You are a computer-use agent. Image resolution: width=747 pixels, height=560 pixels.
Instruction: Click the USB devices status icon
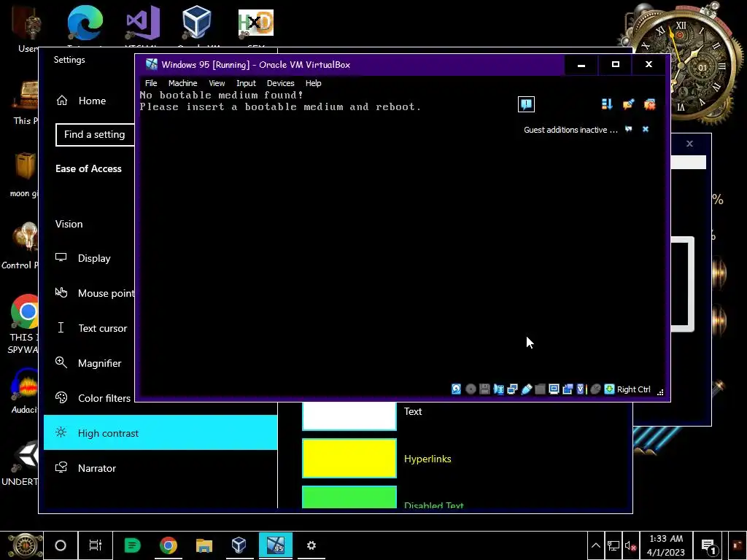click(x=527, y=389)
